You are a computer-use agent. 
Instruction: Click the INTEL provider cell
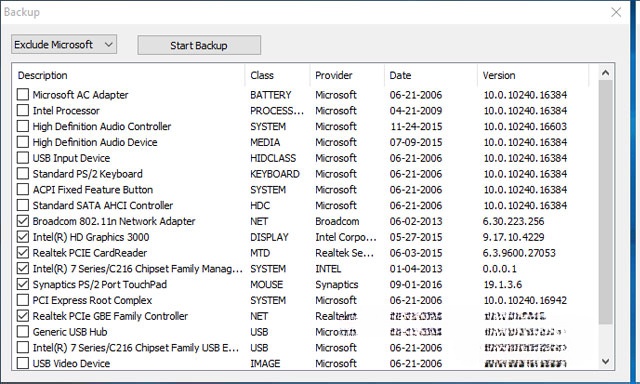point(328,269)
